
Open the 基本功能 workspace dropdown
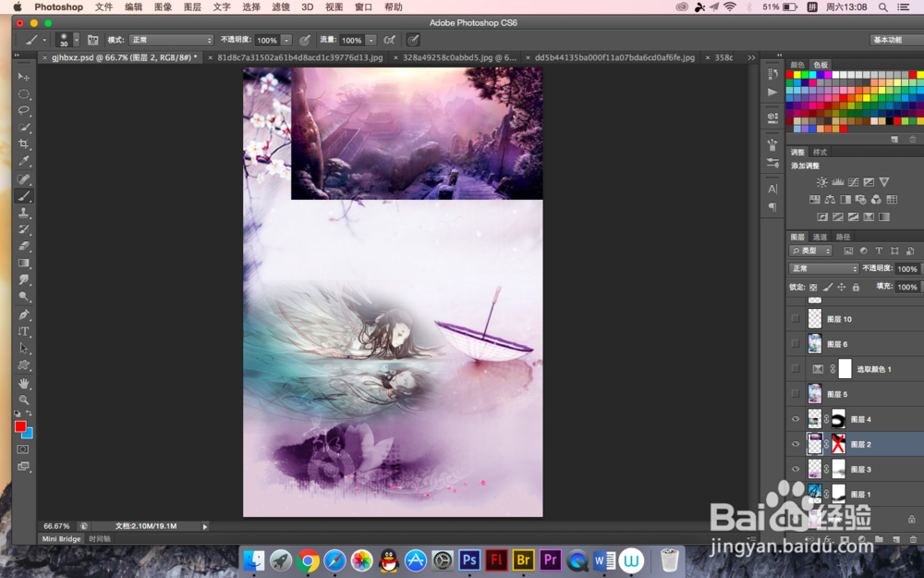pos(896,40)
